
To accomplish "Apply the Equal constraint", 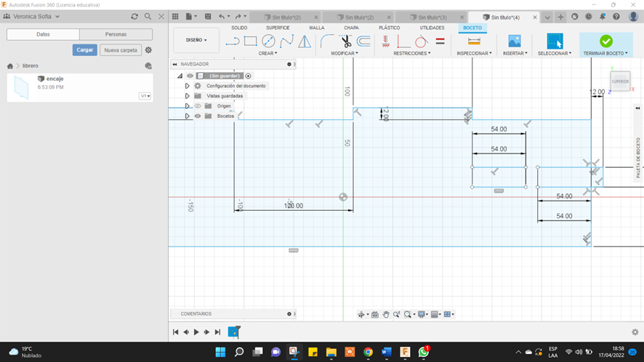I will click(x=440, y=41).
